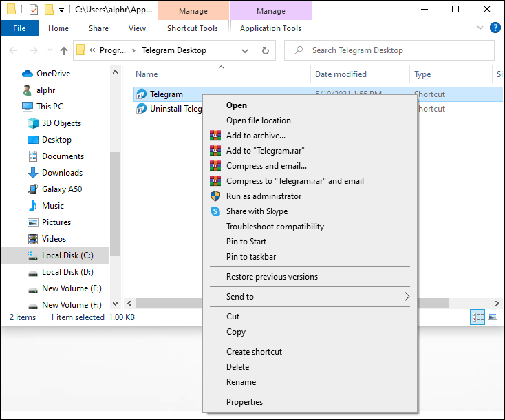
Task: Switch to Large icons view in status bar
Action: 493,317
